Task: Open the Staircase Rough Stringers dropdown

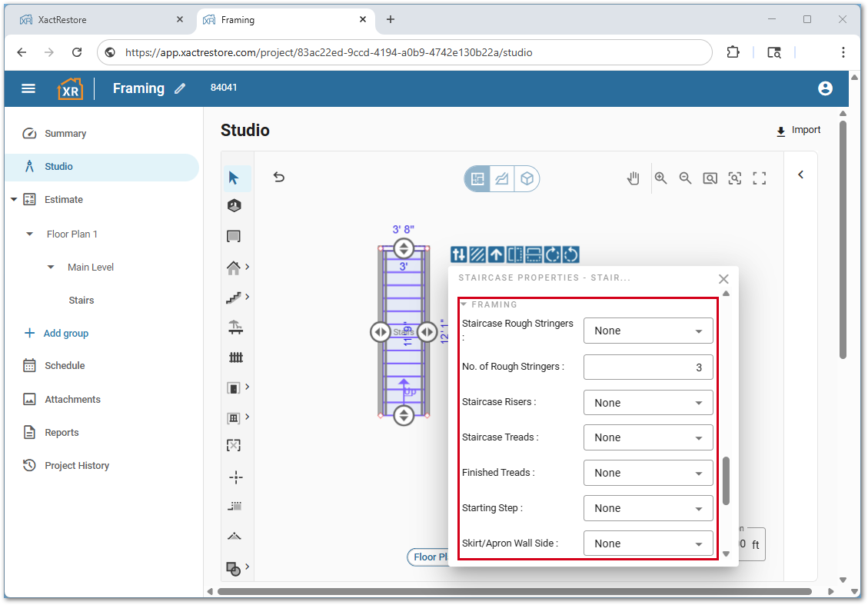Action: (x=648, y=331)
